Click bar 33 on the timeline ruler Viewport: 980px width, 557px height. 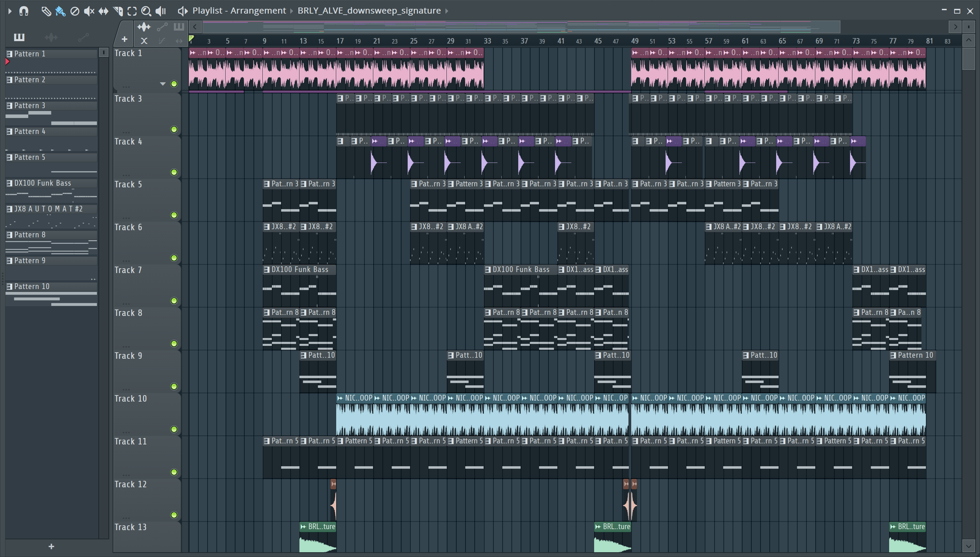(487, 40)
